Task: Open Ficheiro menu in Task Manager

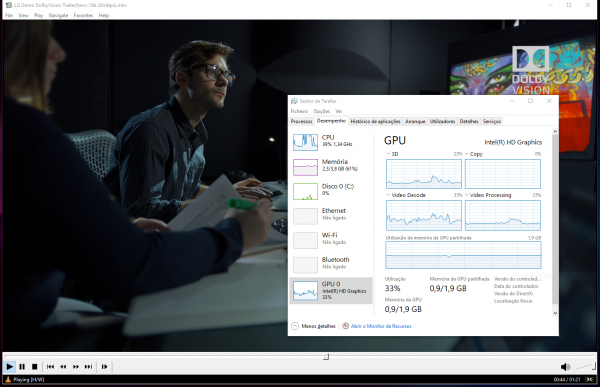Action: [x=299, y=111]
